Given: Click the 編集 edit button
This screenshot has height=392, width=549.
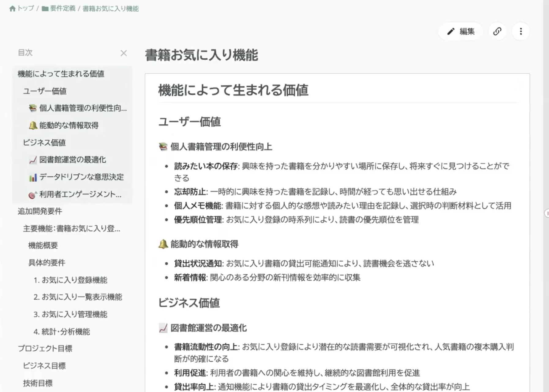Looking at the screenshot, I should (x=461, y=31).
